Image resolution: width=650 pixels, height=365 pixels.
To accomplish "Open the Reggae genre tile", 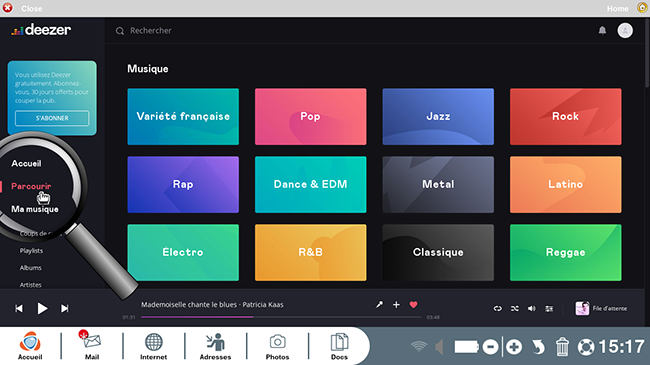I will [x=565, y=253].
